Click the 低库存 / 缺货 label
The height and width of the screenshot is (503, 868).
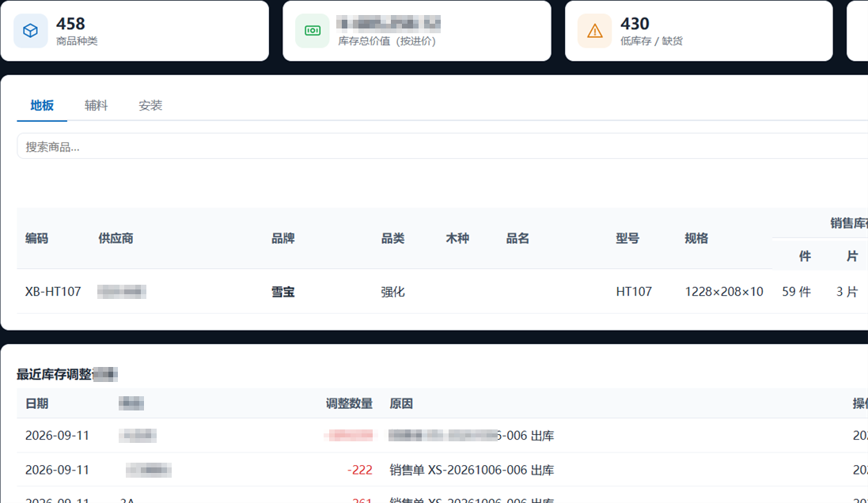point(651,41)
